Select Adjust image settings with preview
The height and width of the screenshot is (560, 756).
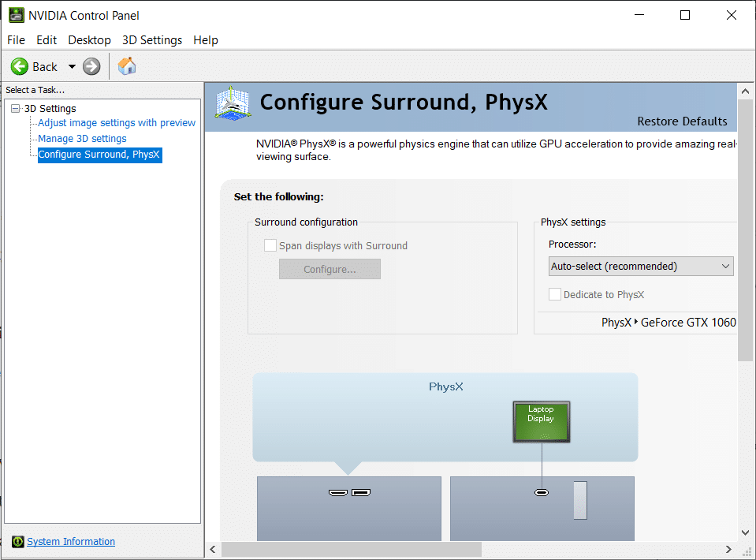point(115,123)
